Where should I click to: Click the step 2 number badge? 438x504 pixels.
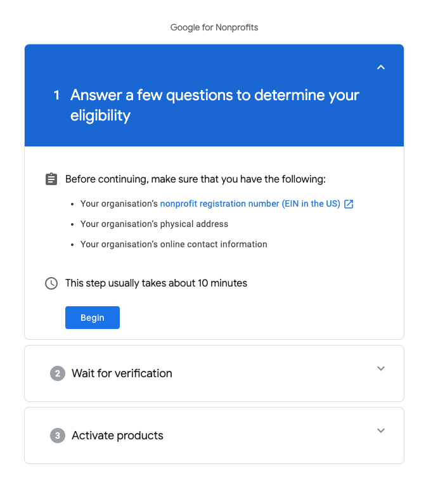pyautogui.click(x=58, y=373)
